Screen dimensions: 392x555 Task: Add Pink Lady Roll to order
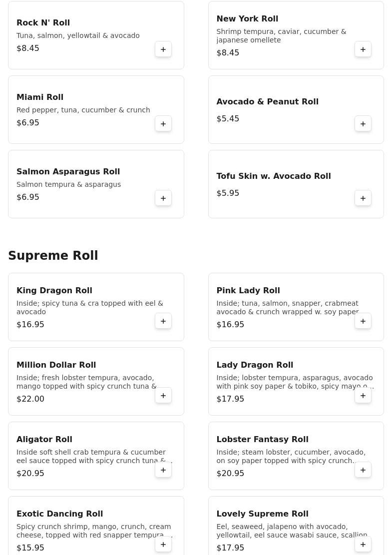point(363,321)
